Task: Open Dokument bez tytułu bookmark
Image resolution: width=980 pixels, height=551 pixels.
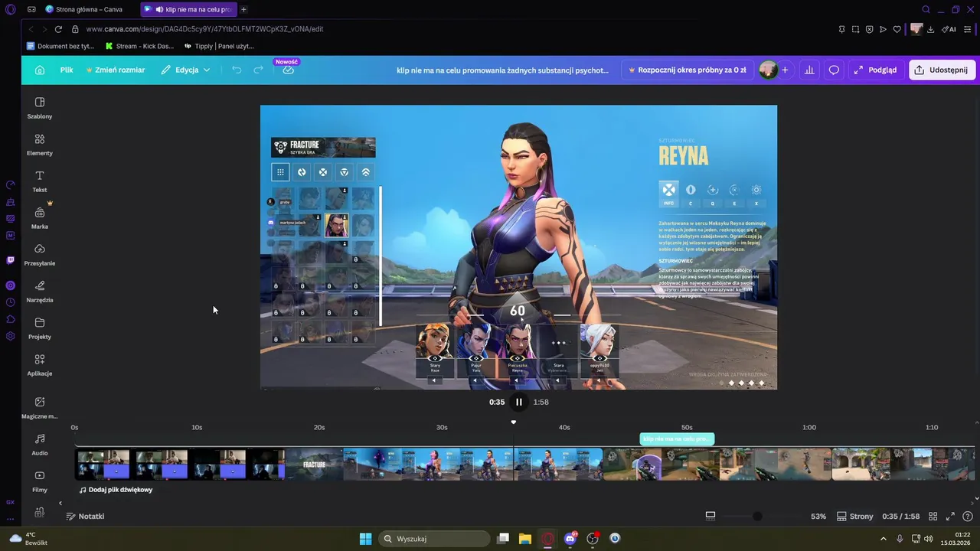Action: point(60,46)
